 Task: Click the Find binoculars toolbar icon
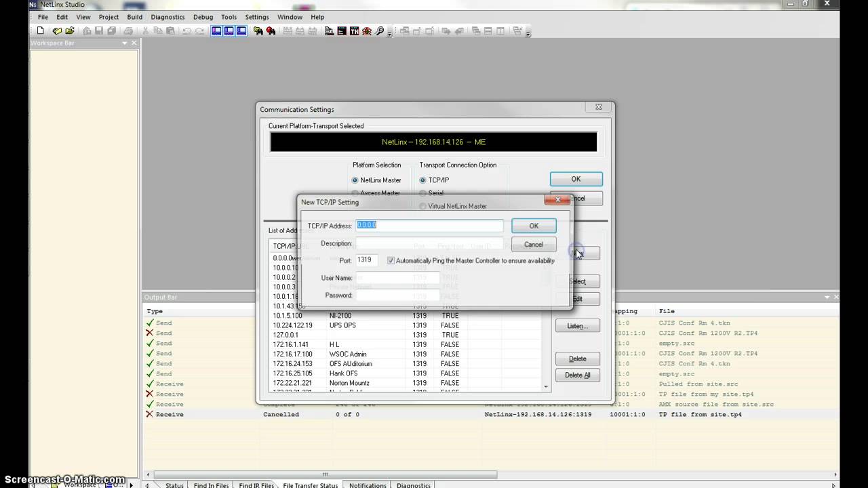[258, 30]
